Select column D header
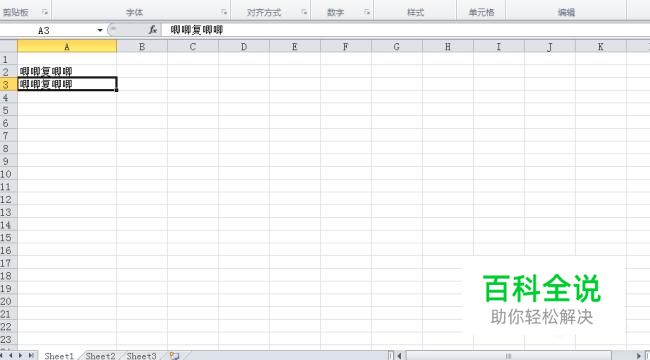Screen dimensions: 650x360 coord(244,46)
